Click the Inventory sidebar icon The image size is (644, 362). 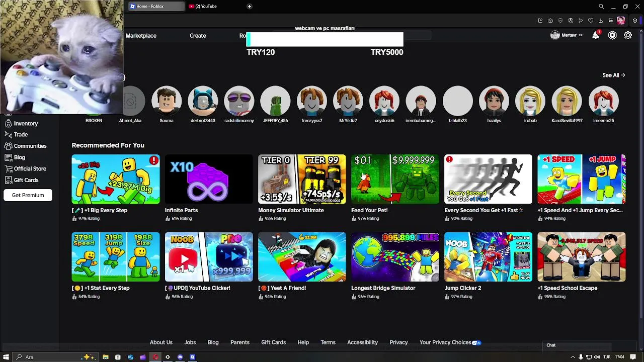point(8,123)
